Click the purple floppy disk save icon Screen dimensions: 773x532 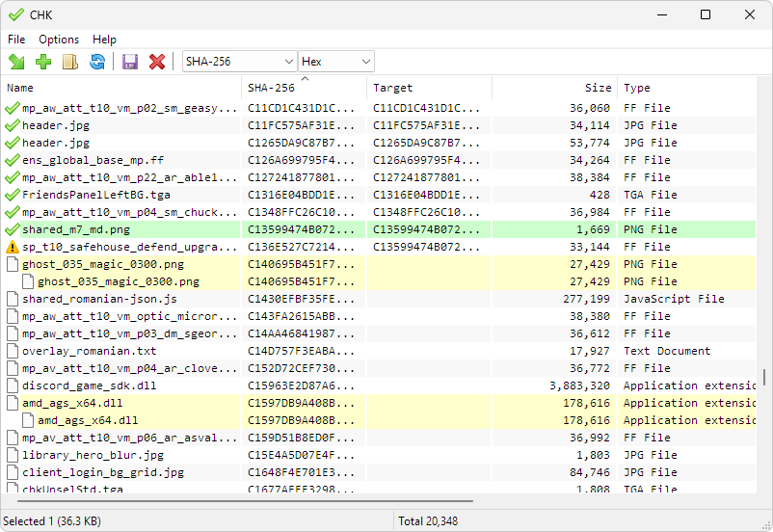tap(130, 62)
